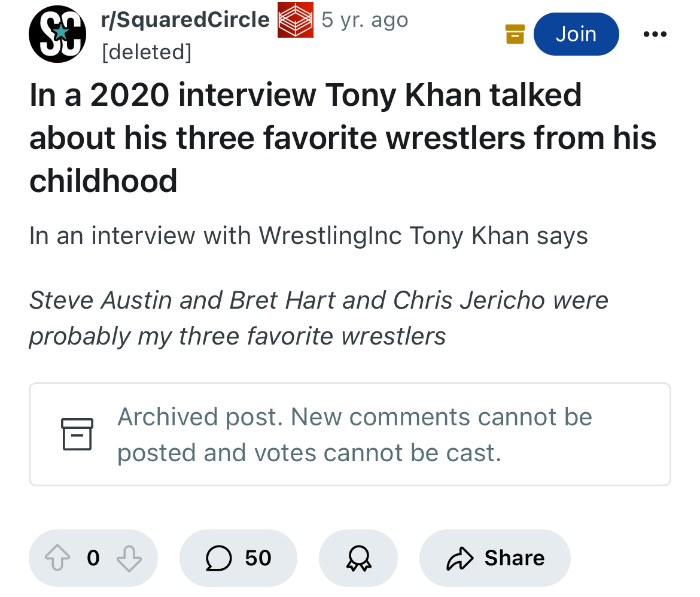Downvote the Tony Khan post
Screen dimensions: 700x597
129,558
